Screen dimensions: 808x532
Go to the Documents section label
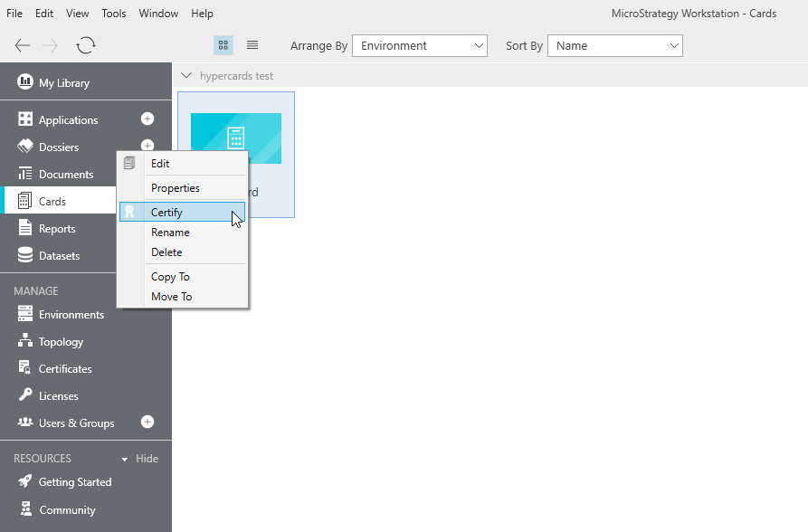click(x=66, y=175)
